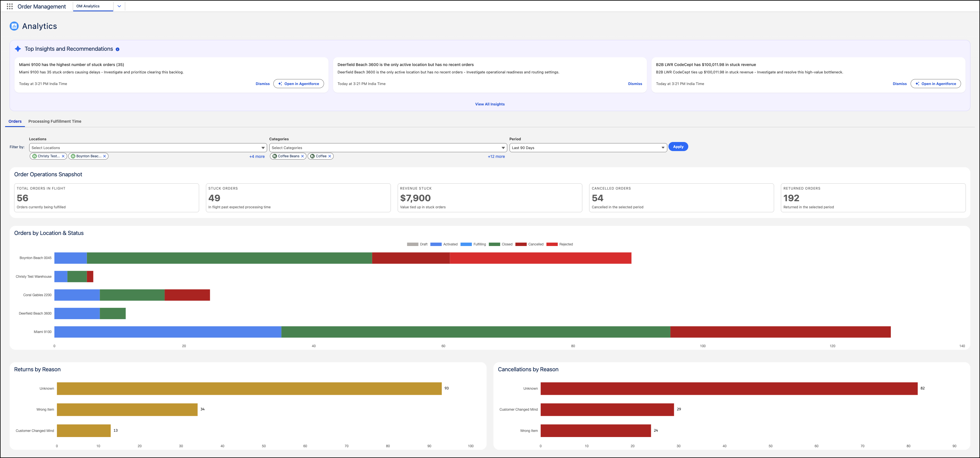This screenshot has width=980, height=458.
Task: Show +12 more selected categories
Action: coord(496,156)
